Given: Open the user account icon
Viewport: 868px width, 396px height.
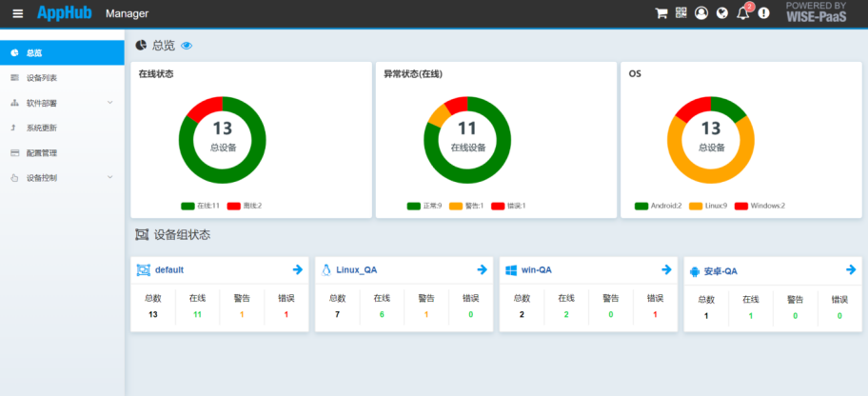Looking at the screenshot, I should pos(701,12).
